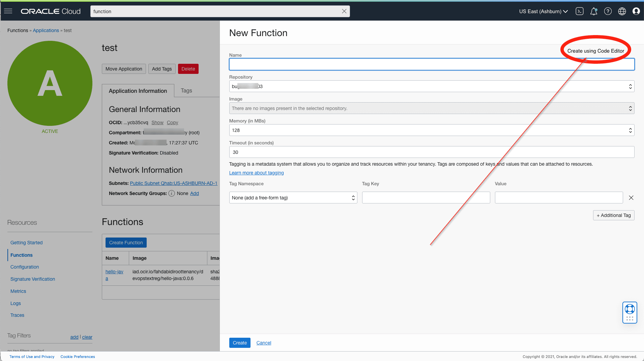Open Signature Verification in Resources
644x361 pixels.
tap(33, 279)
